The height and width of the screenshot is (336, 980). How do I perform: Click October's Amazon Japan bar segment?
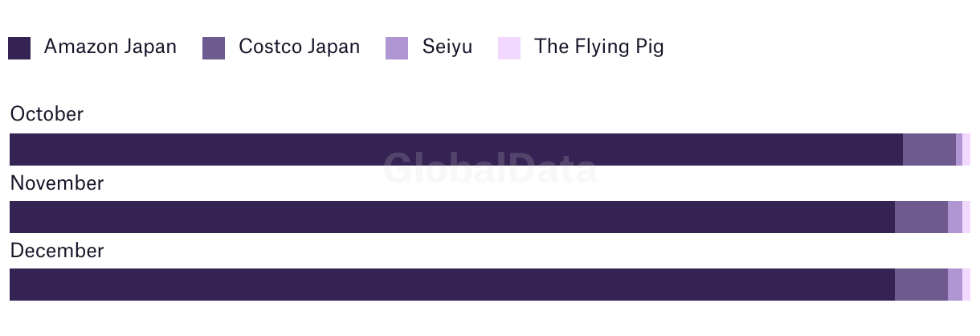[x=455, y=150]
